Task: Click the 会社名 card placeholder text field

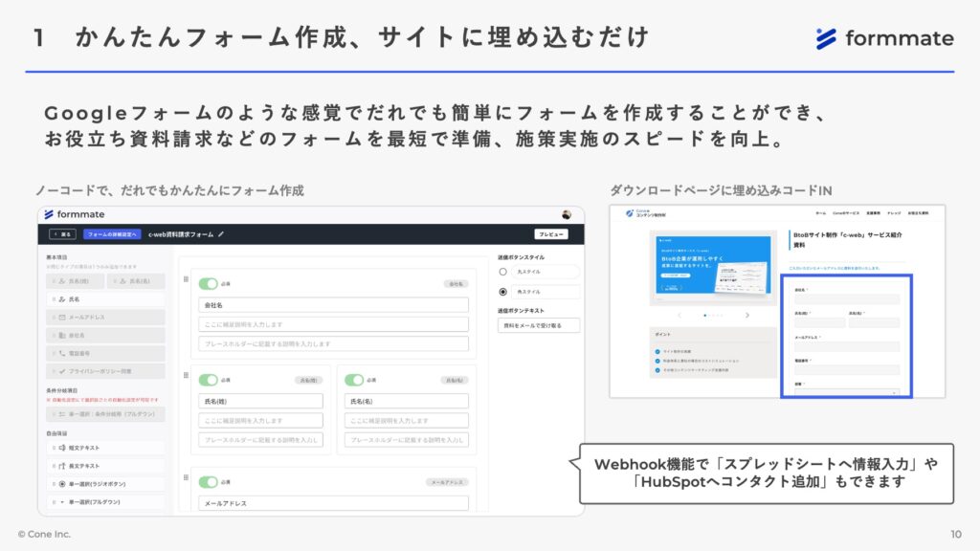Action: [333, 343]
